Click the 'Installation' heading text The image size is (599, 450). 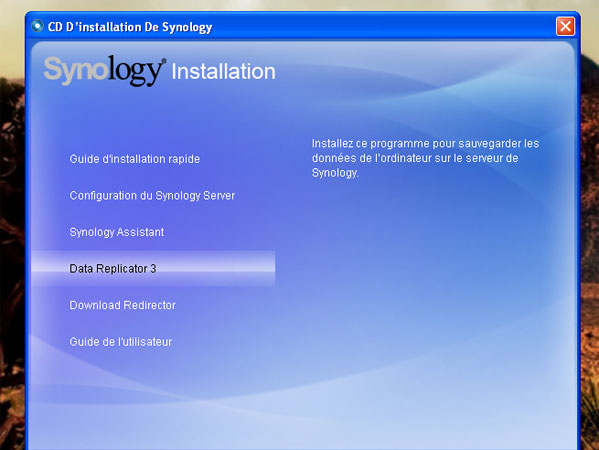tap(223, 71)
